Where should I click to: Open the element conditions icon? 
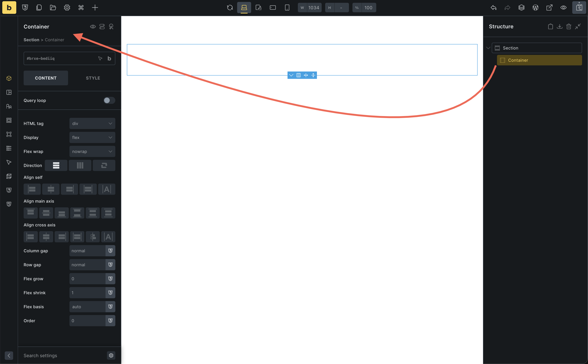click(102, 26)
